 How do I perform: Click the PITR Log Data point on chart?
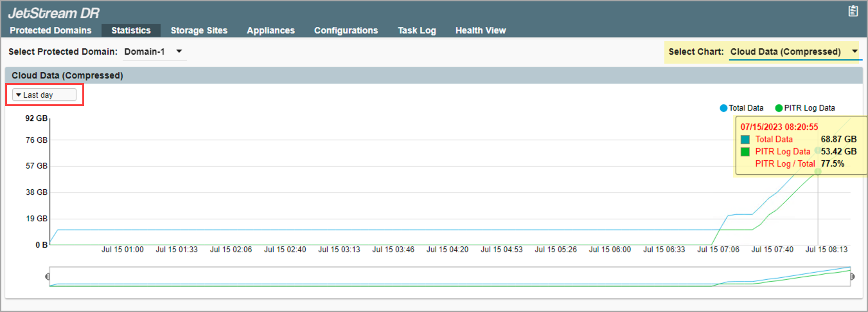pos(818,171)
